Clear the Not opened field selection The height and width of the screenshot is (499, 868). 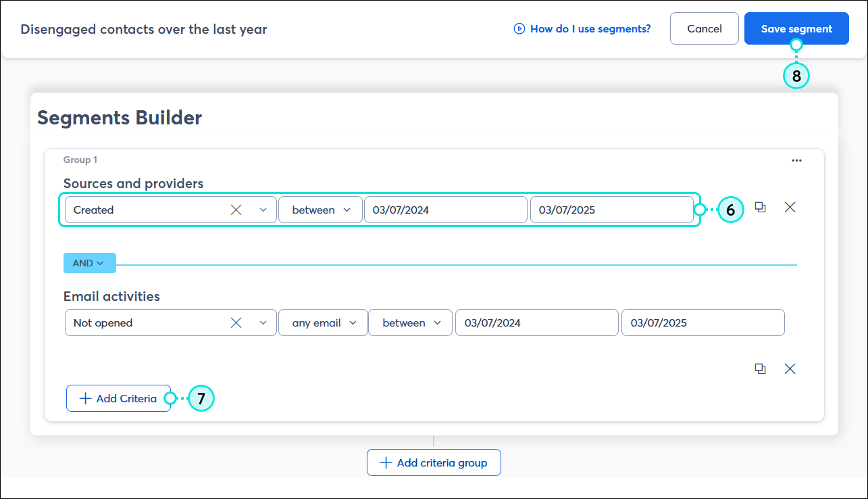236,323
